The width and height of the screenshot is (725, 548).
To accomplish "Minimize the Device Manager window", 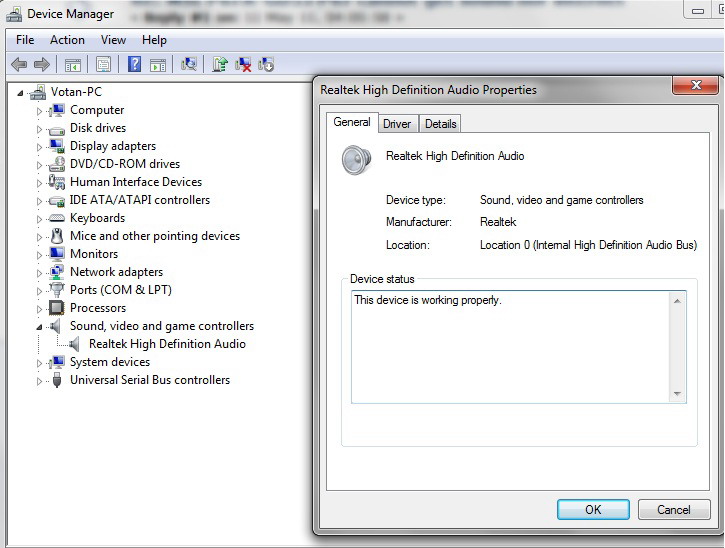I will coord(698,11).
